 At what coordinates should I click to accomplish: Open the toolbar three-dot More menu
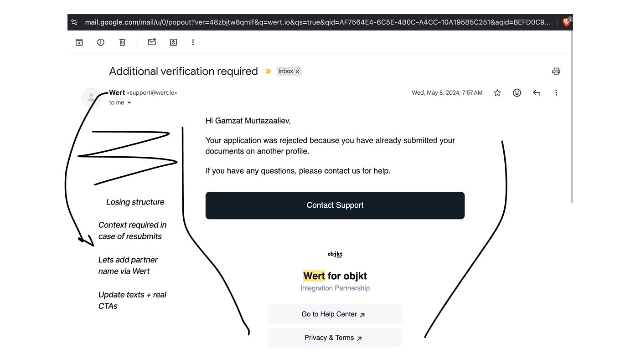(193, 42)
